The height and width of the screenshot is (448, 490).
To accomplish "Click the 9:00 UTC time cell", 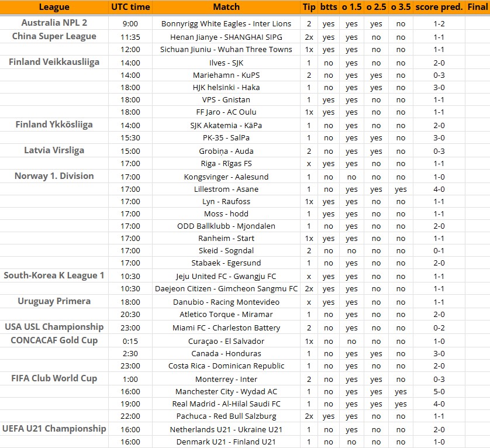I will 130,24.
